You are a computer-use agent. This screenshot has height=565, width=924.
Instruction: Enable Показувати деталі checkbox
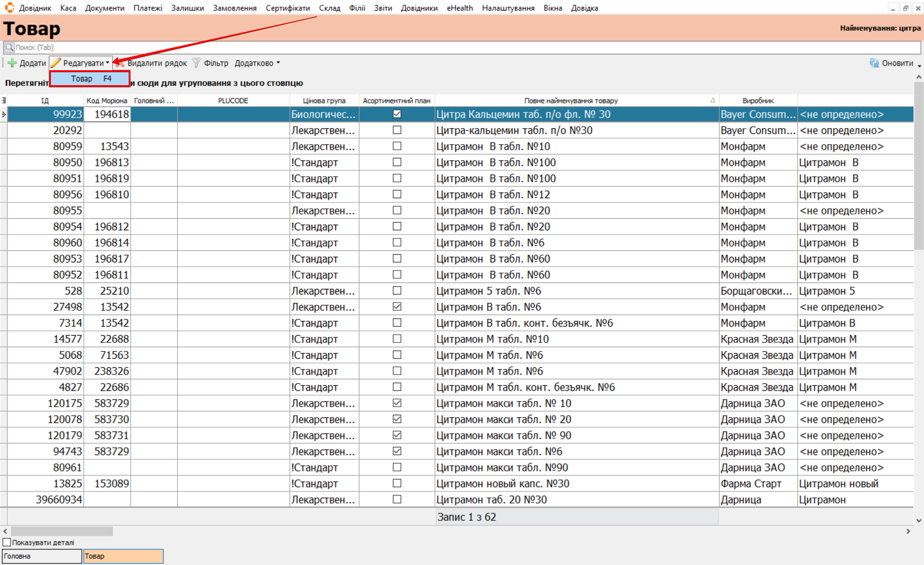pyautogui.click(x=7, y=542)
